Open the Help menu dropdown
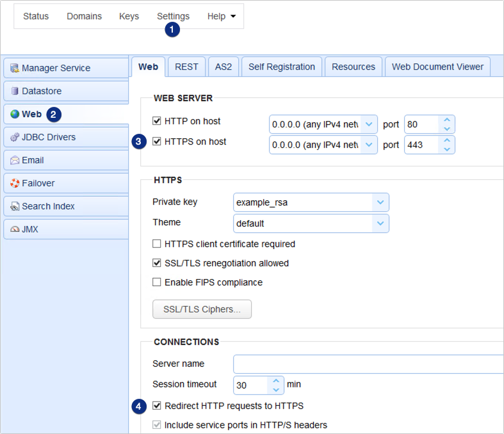 [x=221, y=17]
